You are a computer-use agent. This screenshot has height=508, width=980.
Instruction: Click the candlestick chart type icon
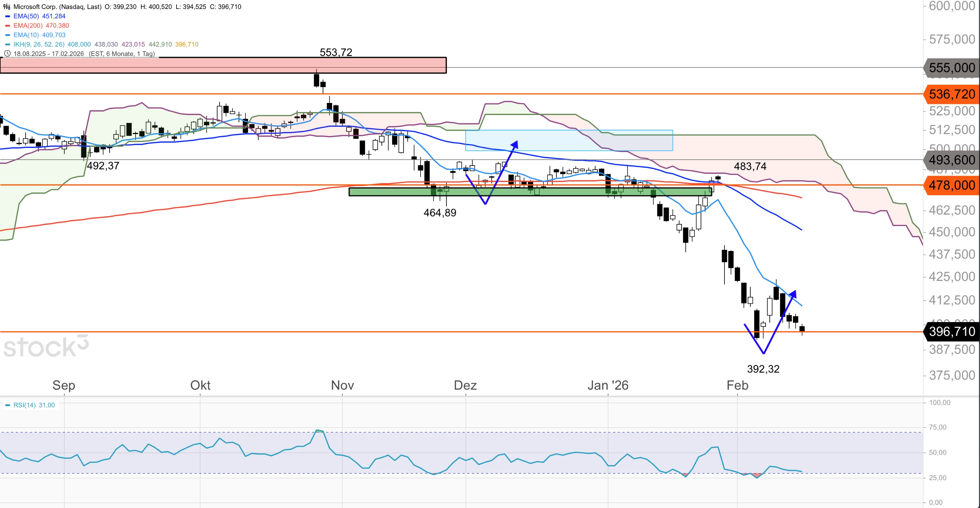click(7, 7)
